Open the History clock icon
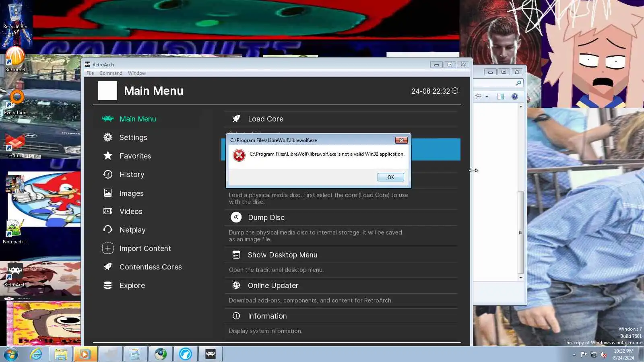 [x=108, y=174]
